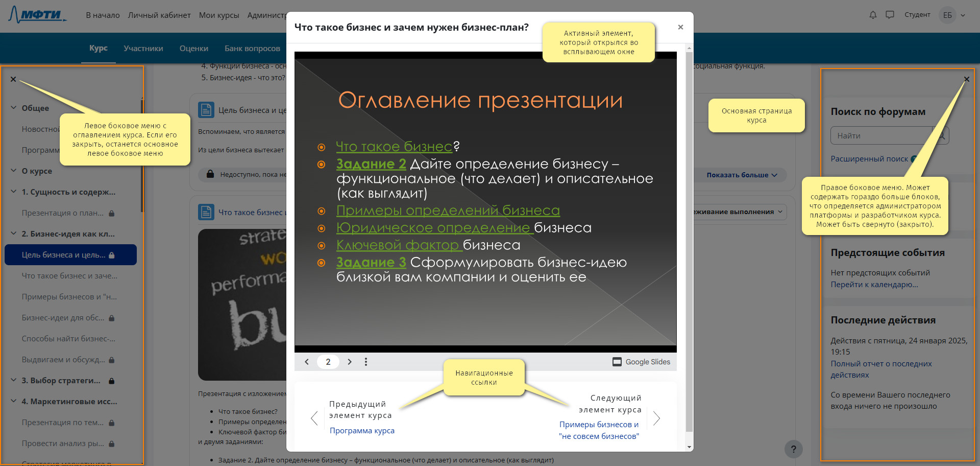Open the user menu dropdown arrow
The image size is (980, 466).
[963, 15]
